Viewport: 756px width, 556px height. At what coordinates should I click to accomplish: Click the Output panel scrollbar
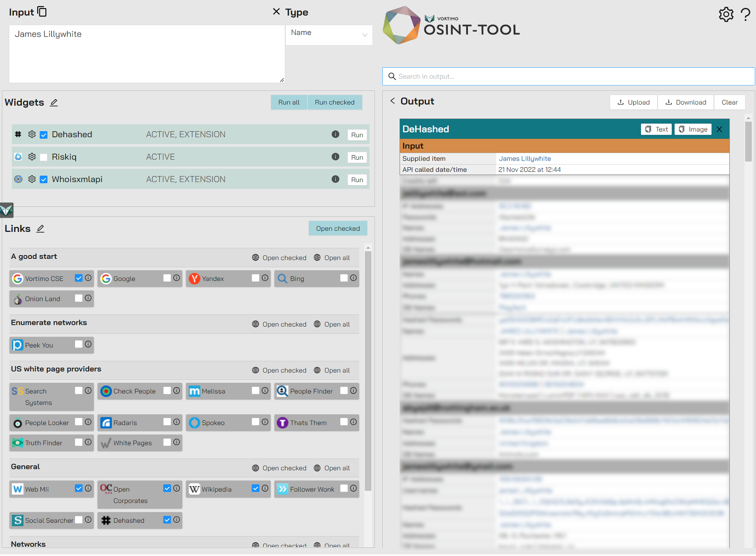748,141
